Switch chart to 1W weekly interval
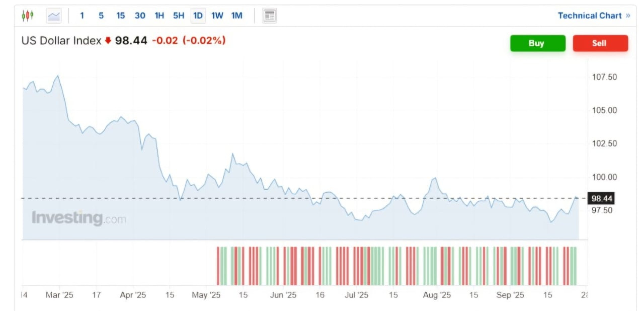 217,16
